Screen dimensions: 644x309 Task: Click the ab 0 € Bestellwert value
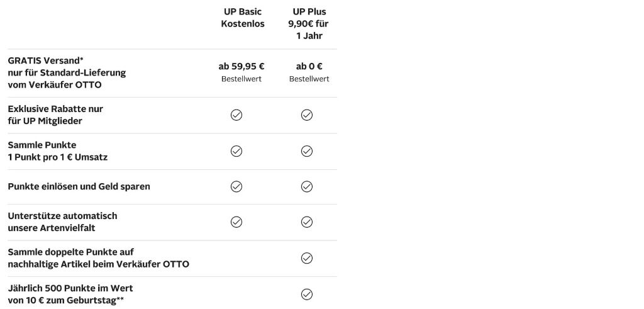pos(309,72)
